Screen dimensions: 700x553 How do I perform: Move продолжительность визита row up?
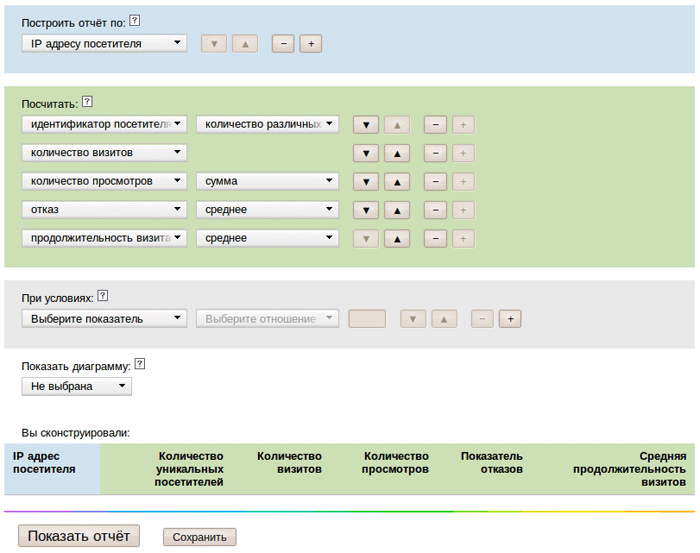point(397,239)
